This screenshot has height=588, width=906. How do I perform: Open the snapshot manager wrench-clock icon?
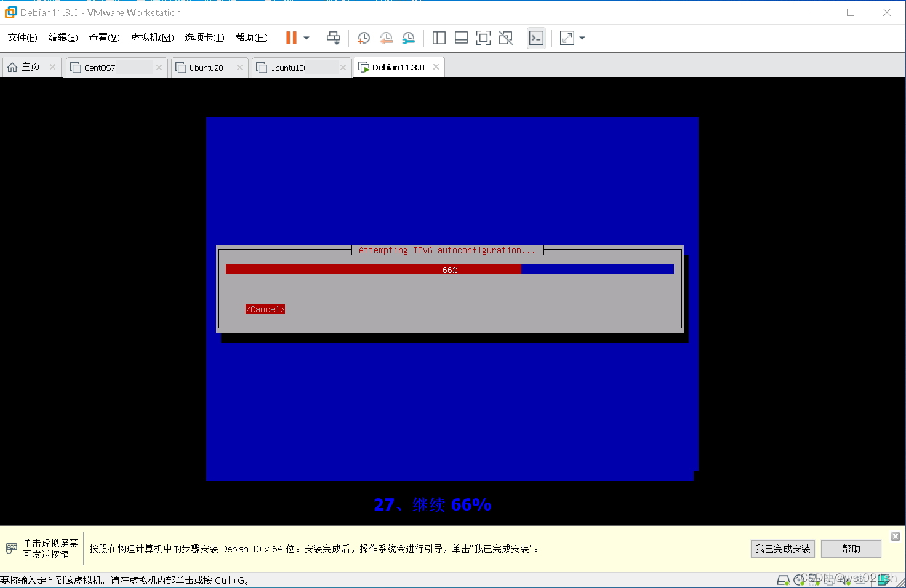409,38
